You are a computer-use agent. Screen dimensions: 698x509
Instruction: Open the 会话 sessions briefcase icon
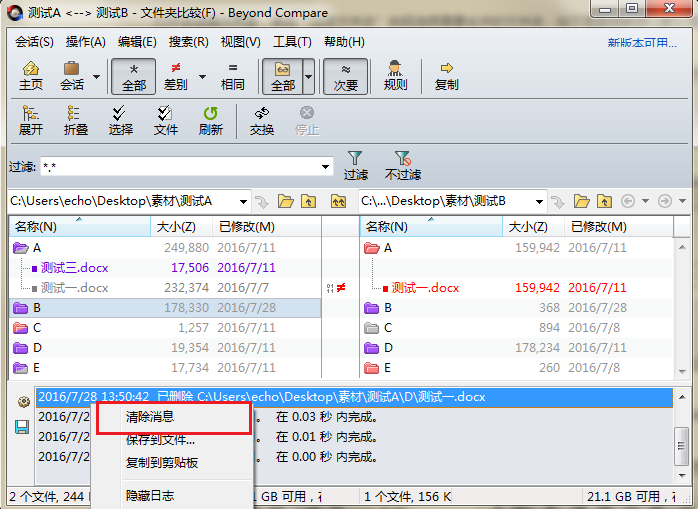72,76
